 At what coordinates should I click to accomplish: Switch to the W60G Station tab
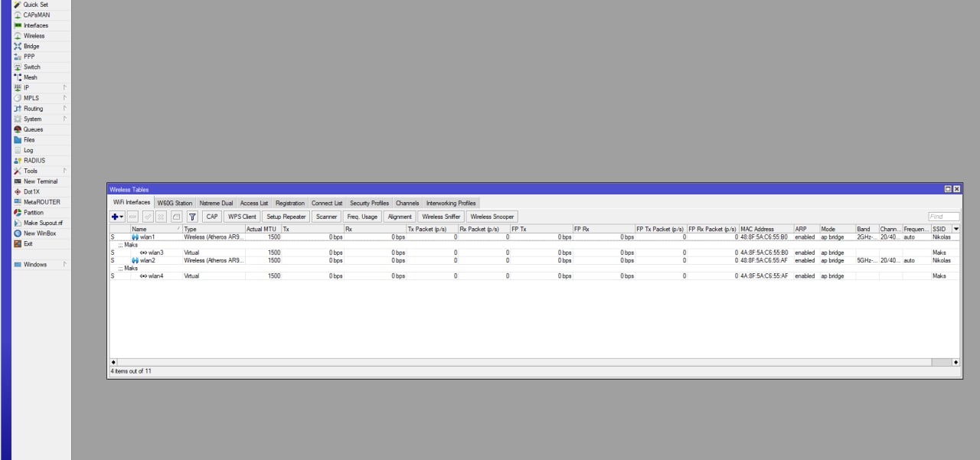pyautogui.click(x=175, y=203)
